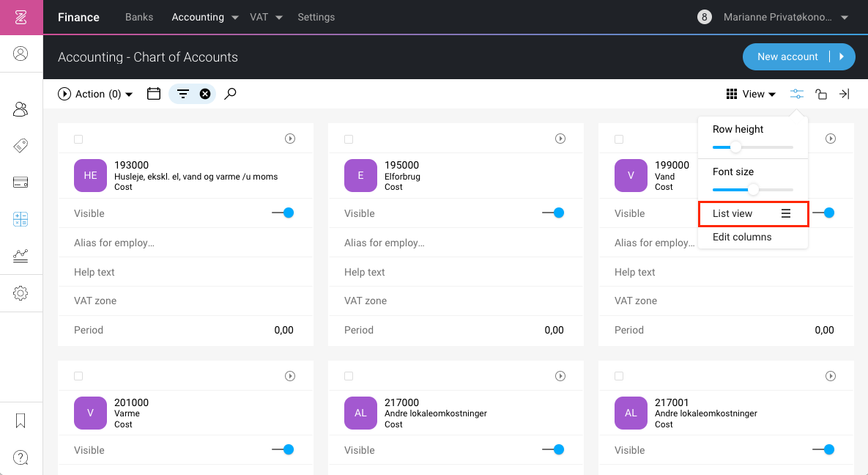
Task: Choose Edit columns menu entry
Action: pyautogui.click(x=742, y=237)
